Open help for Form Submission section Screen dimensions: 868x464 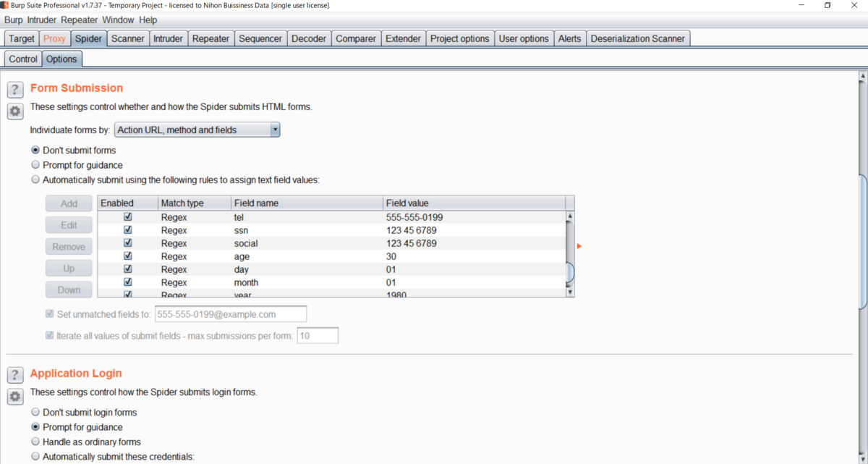pos(14,90)
